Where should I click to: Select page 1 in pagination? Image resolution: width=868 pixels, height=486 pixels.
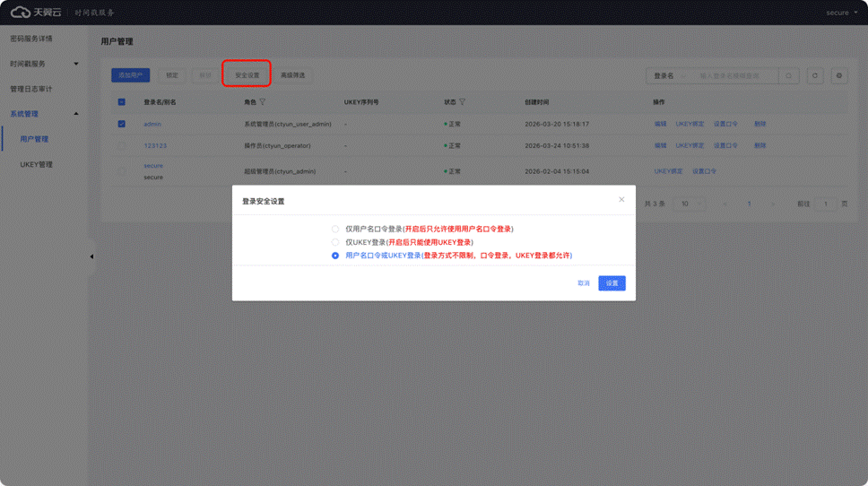[x=749, y=204]
